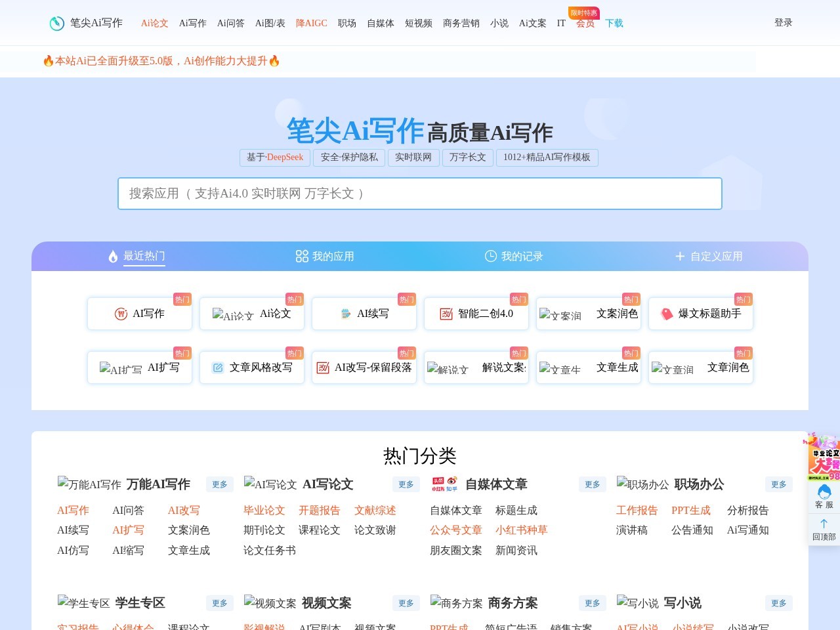Expand 更多 for 商务方案 category

pyautogui.click(x=593, y=603)
